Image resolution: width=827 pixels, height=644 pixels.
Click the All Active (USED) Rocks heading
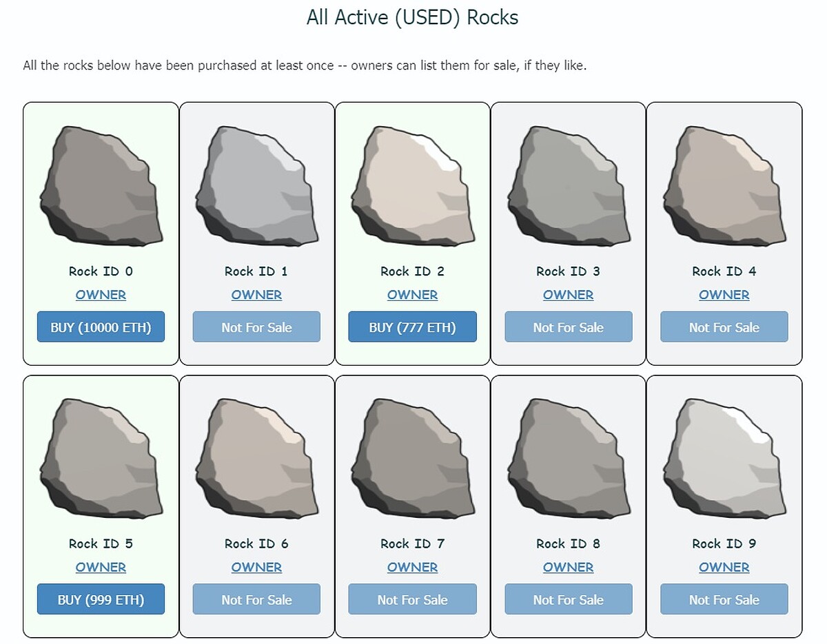tap(412, 17)
